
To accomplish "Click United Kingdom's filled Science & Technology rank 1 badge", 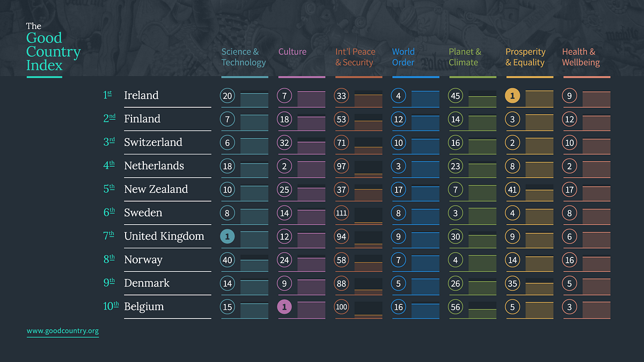I will click(x=228, y=237).
